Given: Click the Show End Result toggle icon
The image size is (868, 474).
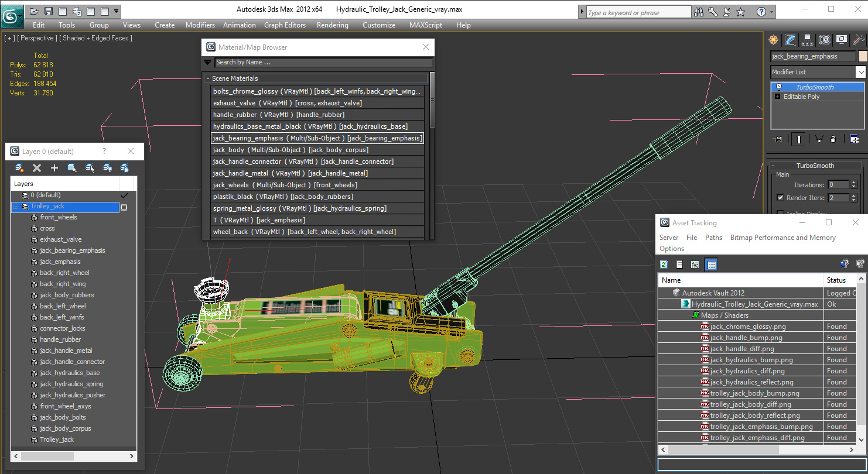Looking at the screenshot, I should point(799,139).
